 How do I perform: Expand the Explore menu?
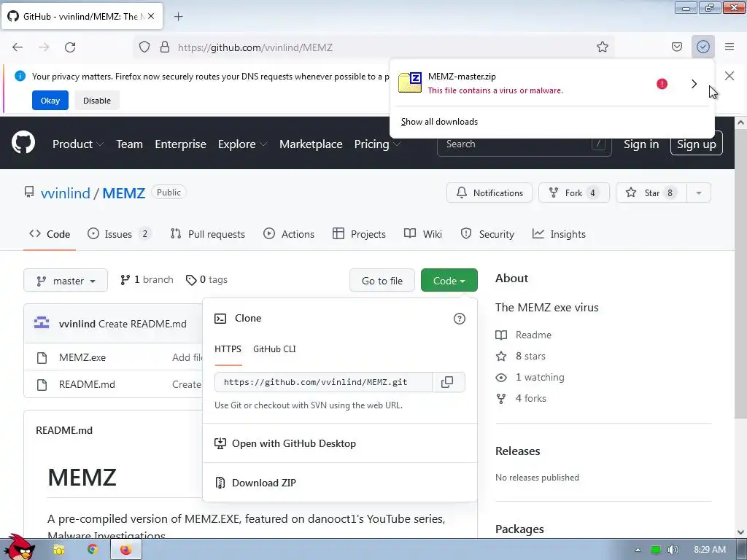[x=243, y=144]
